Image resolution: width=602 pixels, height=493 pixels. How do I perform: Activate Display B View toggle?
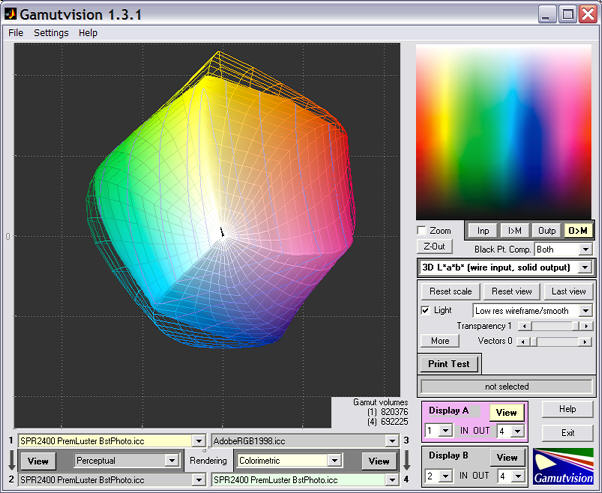point(507,457)
